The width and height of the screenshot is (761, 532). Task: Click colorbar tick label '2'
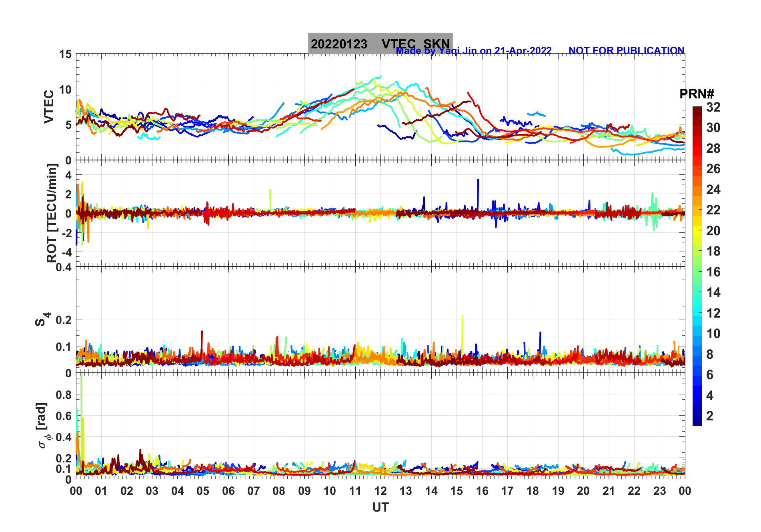click(x=710, y=416)
